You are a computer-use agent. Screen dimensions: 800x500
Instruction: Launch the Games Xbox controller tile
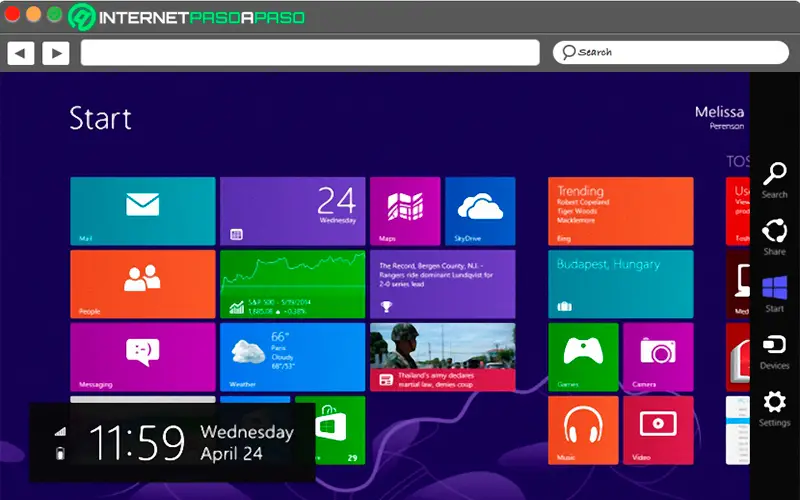pyautogui.click(x=583, y=357)
